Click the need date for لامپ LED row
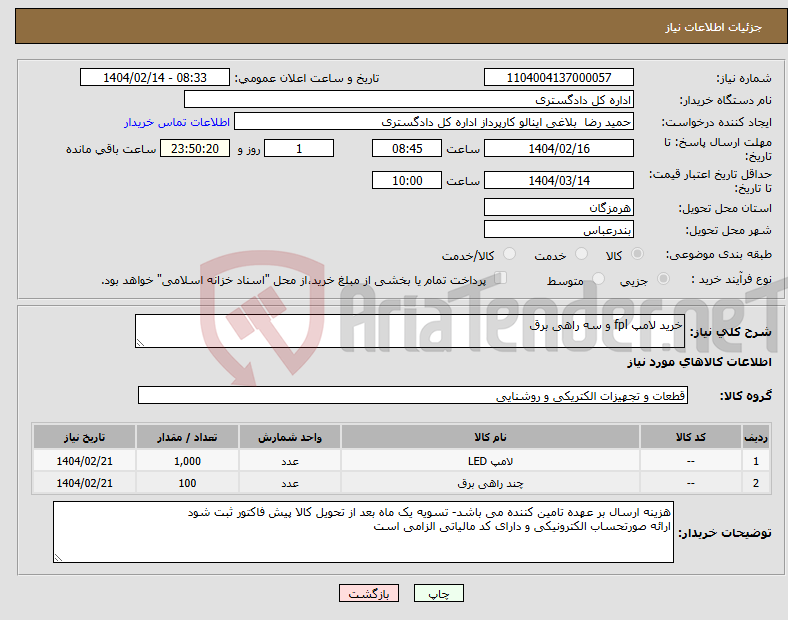This screenshot has width=788, height=620. [84, 461]
